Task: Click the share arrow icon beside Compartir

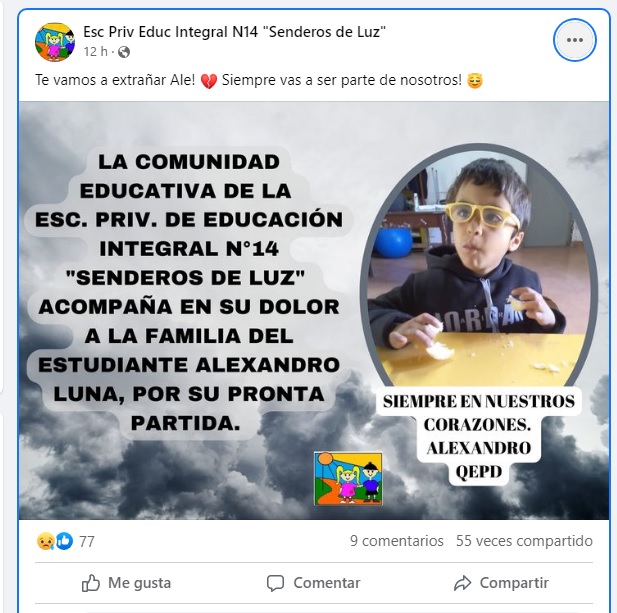Action: click(x=462, y=583)
